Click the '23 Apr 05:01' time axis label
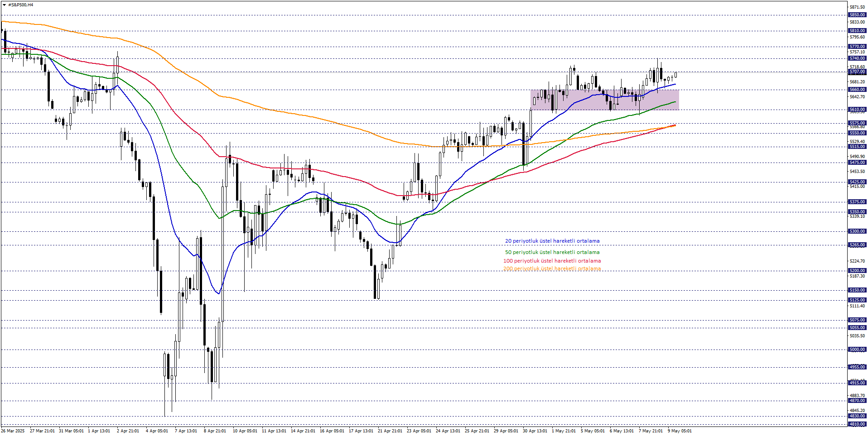Viewport: 868px width, 436px height. point(419,431)
